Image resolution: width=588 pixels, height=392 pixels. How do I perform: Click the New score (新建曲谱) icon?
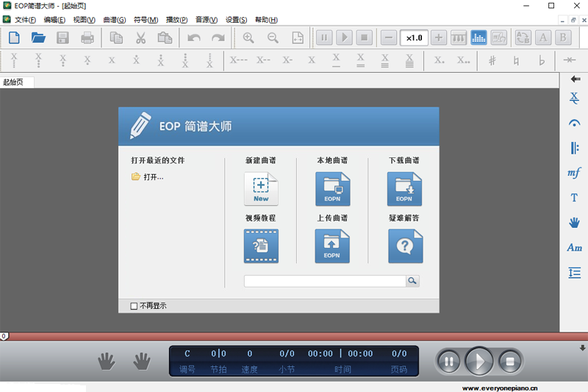[261, 189]
